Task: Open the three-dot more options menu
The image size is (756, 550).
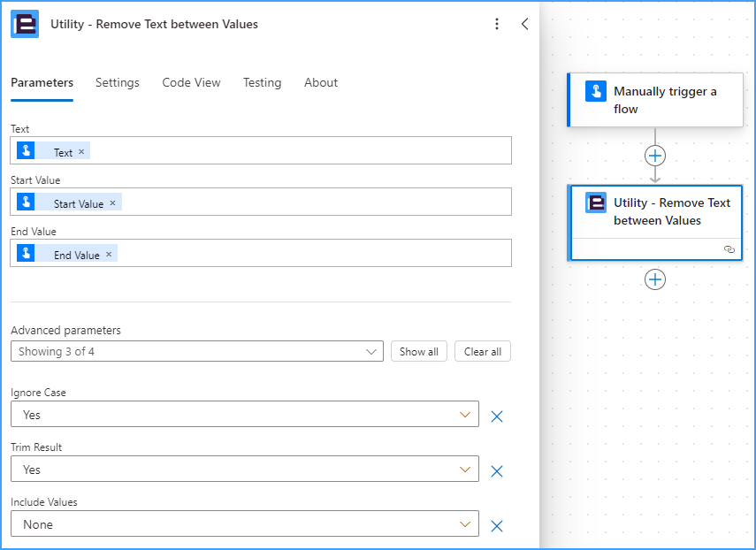Action: point(497,24)
